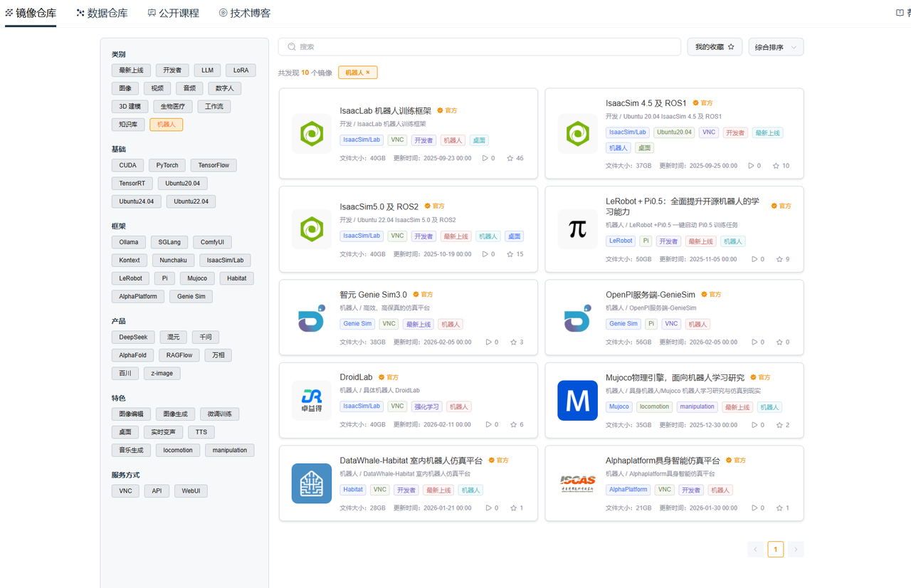Click the Alphaplatform ISCAS logo
This screenshot has height=588, width=911.
(577, 483)
